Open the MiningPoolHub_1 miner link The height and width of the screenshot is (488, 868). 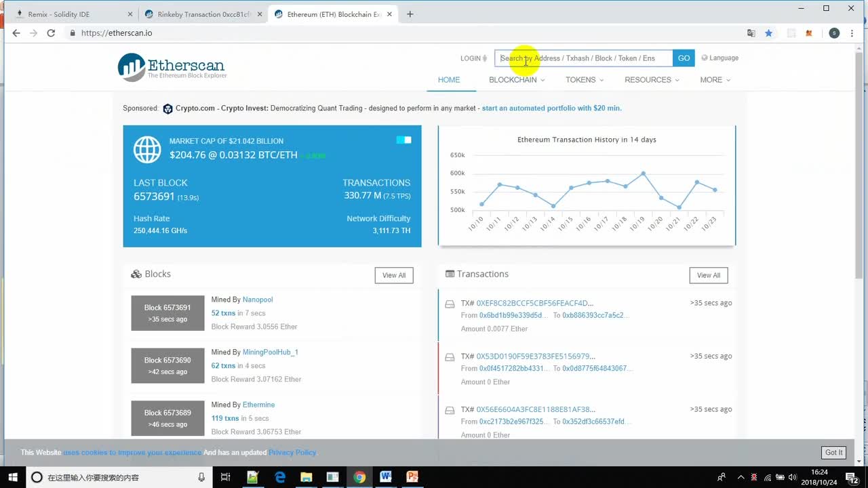pyautogui.click(x=271, y=352)
